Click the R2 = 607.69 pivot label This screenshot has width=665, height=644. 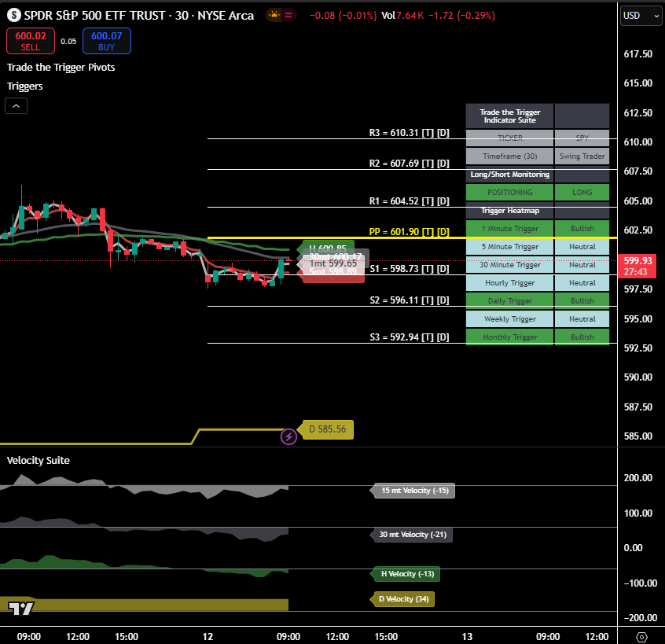click(x=409, y=164)
